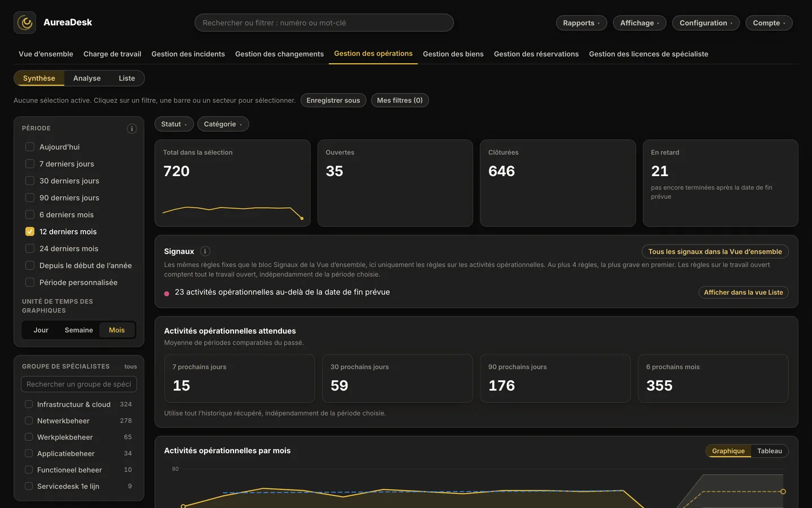Open the Statut filter dropdown
The height and width of the screenshot is (508, 812).
click(x=174, y=124)
